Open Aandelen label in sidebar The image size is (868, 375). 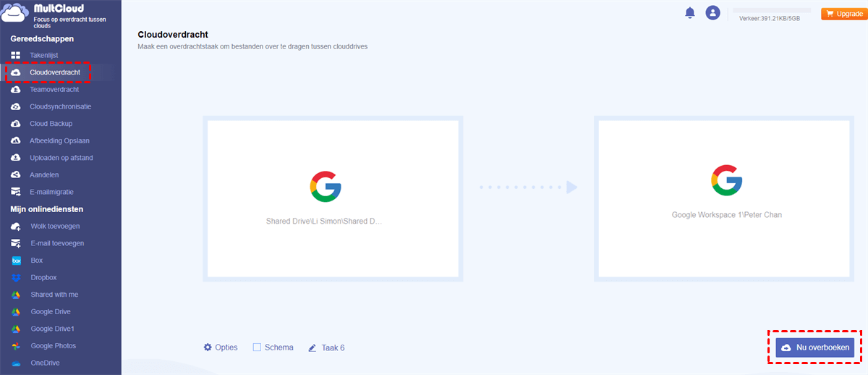[44, 175]
